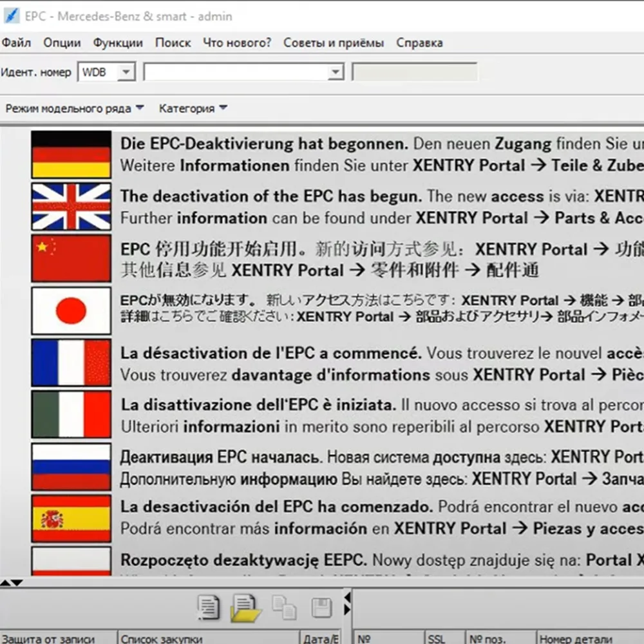The height and width of the screenshot is (644, 644).
Task: Click the Polish flag image
Action: (x=71, y=561)
